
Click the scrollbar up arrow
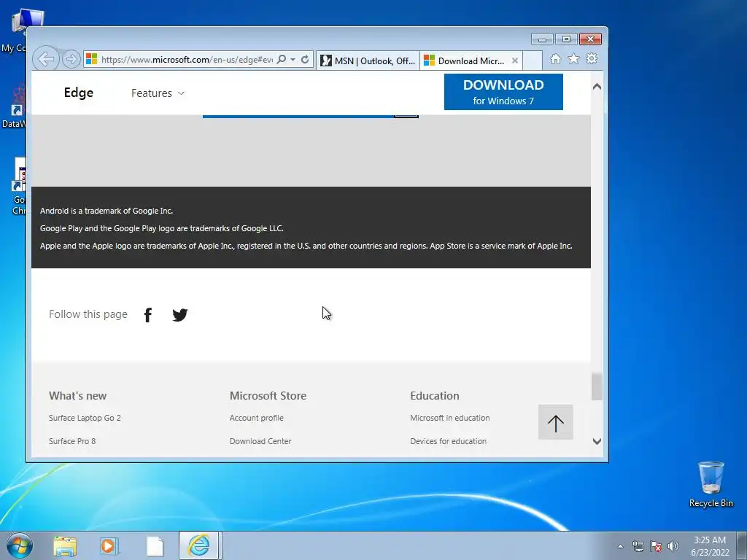[597, 87]
